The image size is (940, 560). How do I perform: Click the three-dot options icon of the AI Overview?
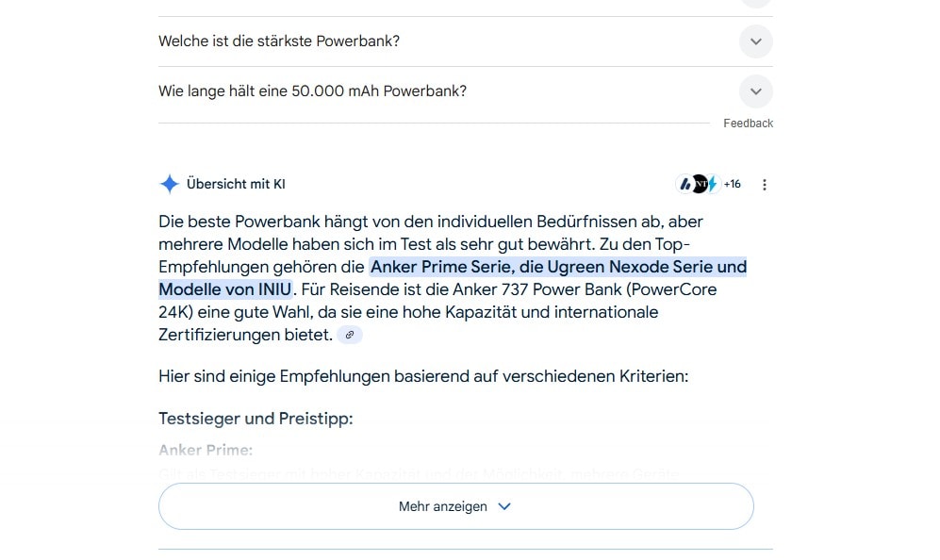pos(765,184)
